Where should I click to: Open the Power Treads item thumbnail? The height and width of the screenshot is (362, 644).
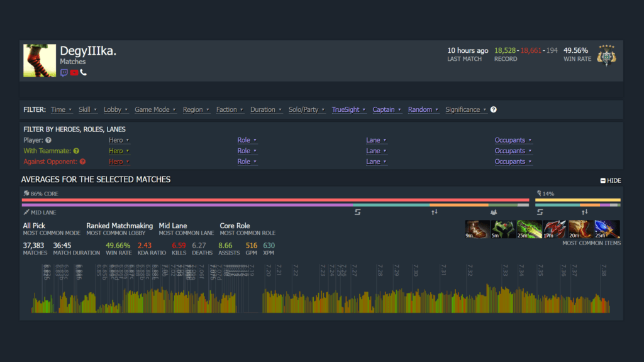tap(476, 228)
